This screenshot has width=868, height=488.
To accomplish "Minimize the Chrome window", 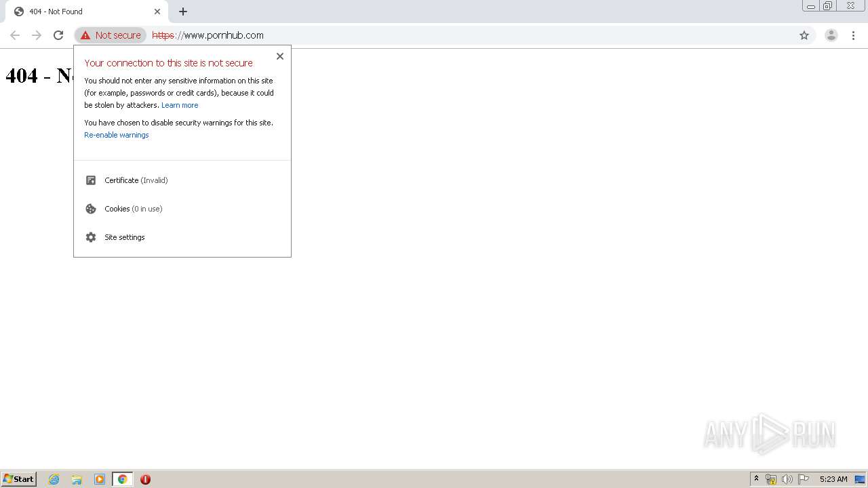I will (x=811, y=5).
